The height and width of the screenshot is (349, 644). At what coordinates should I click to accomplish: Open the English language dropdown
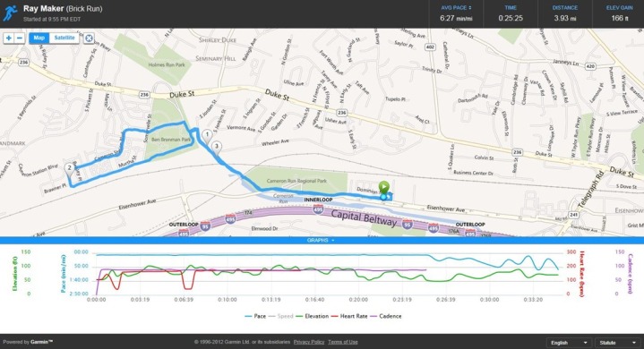pyautogui.click(x=569, y=343)
